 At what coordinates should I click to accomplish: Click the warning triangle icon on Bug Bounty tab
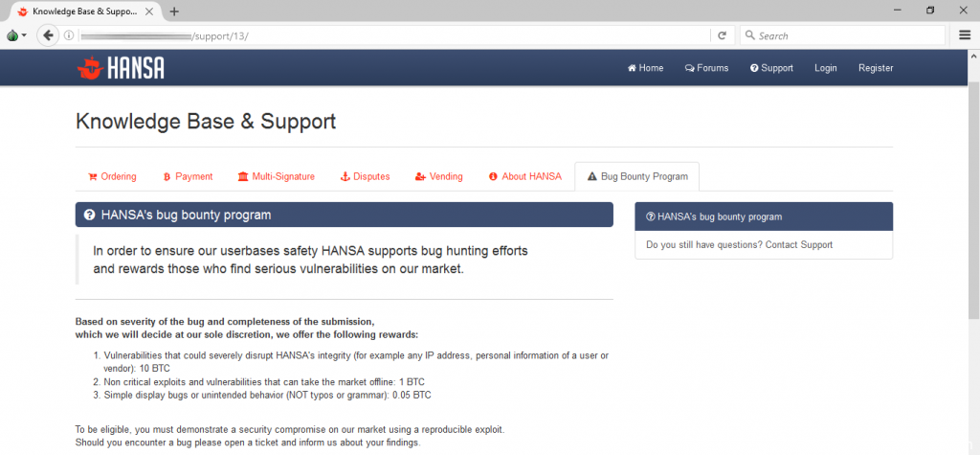pos(591,177)
